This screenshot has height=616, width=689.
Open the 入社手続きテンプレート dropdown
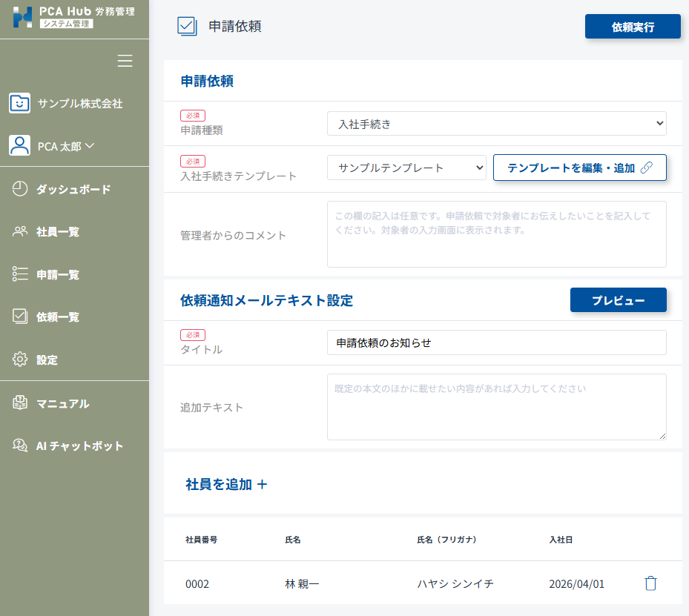click(x=406, y=168)
